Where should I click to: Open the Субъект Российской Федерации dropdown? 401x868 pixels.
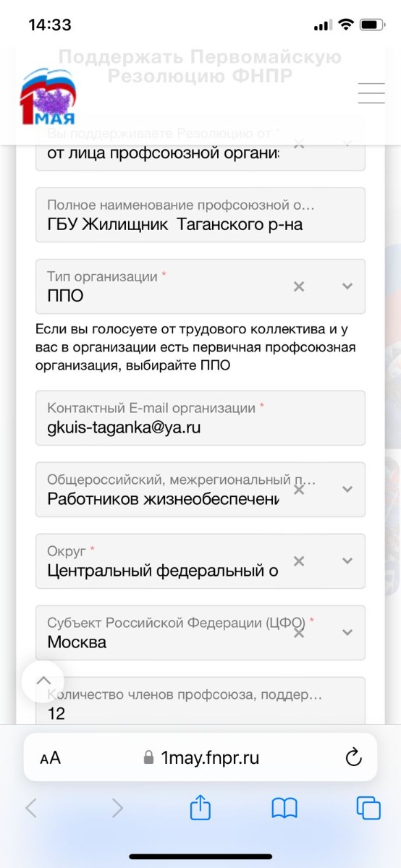pos(347,632)
